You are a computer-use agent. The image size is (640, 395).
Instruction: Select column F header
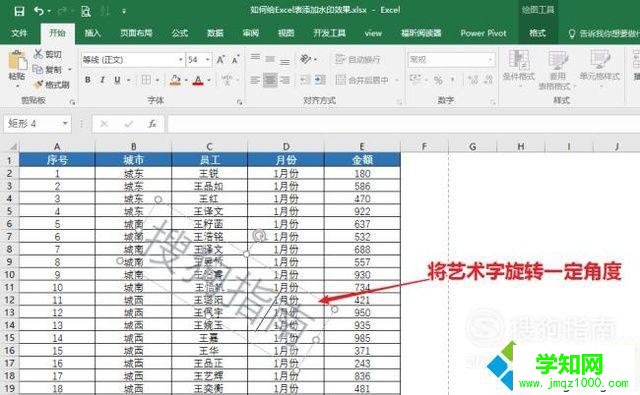[x=424, y=146]
